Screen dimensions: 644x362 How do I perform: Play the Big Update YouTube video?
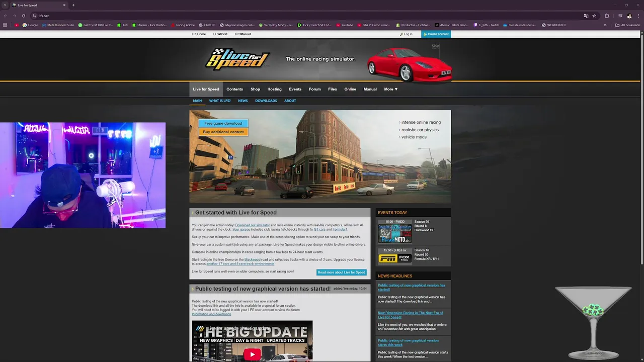[x=252, y=354]
